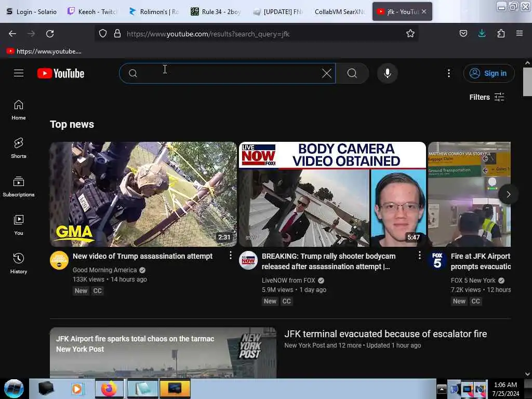This screenshot has width=532, height=399.
Task: Click the YouTube logo
Action: tap(61, 73)
